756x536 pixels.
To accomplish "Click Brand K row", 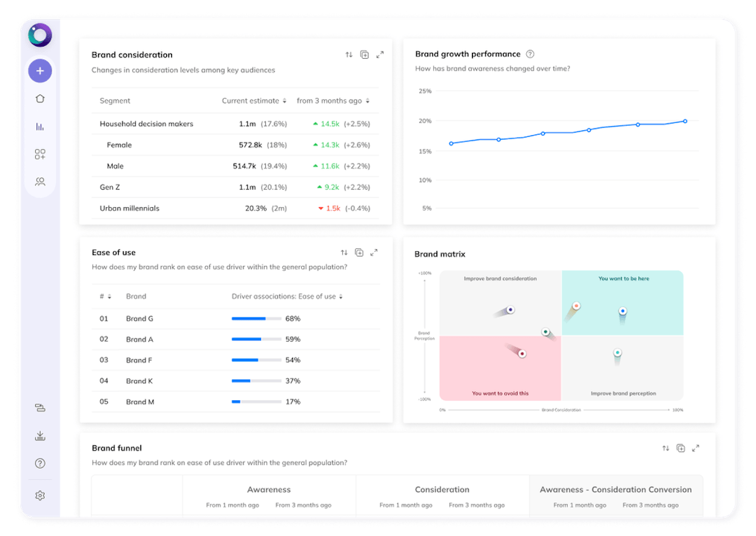I will (x=236, y=381).
